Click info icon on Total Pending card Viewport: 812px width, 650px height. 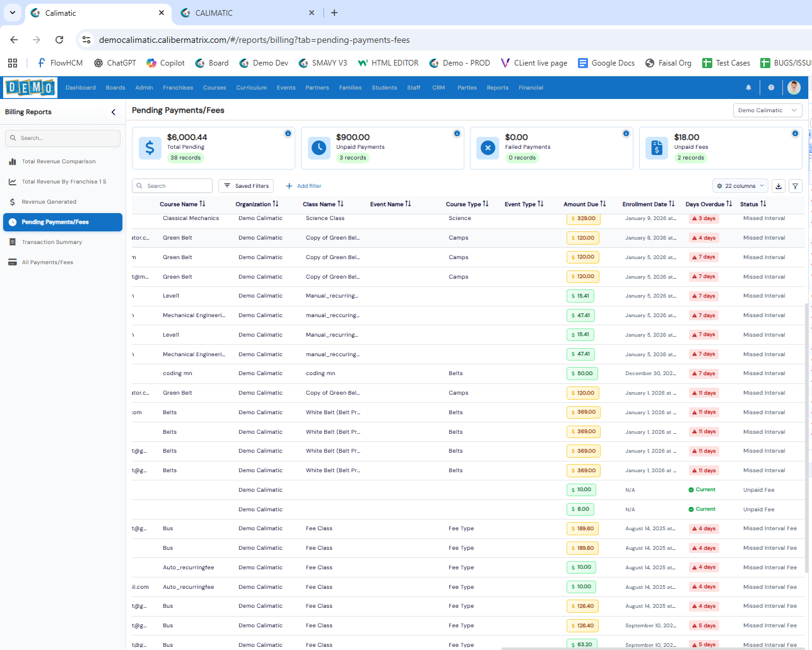click(288, 134)
